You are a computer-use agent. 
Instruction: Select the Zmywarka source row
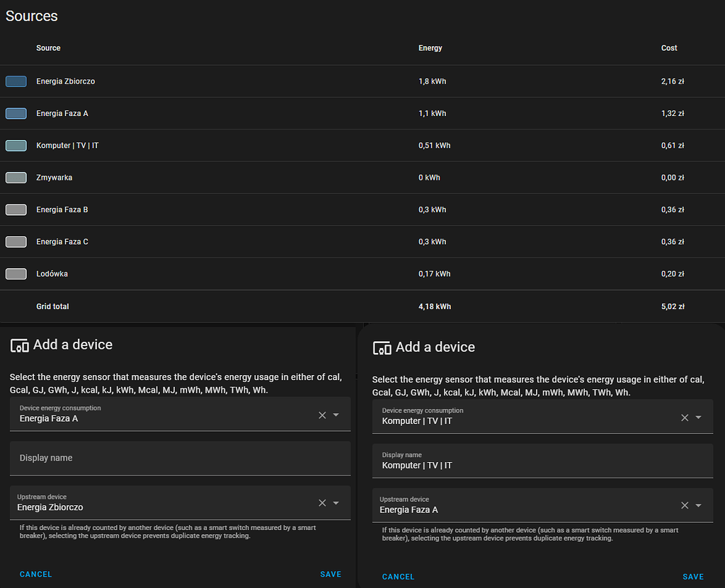tap(55, 178)
